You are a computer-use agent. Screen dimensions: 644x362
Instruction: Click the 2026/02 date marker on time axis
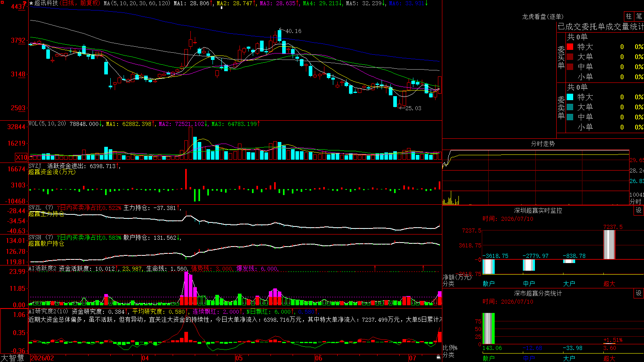point(42,358)
